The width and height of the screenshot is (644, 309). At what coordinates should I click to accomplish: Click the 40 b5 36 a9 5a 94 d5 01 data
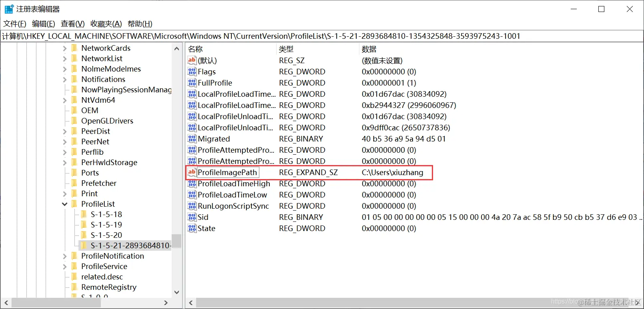point(403,139)
